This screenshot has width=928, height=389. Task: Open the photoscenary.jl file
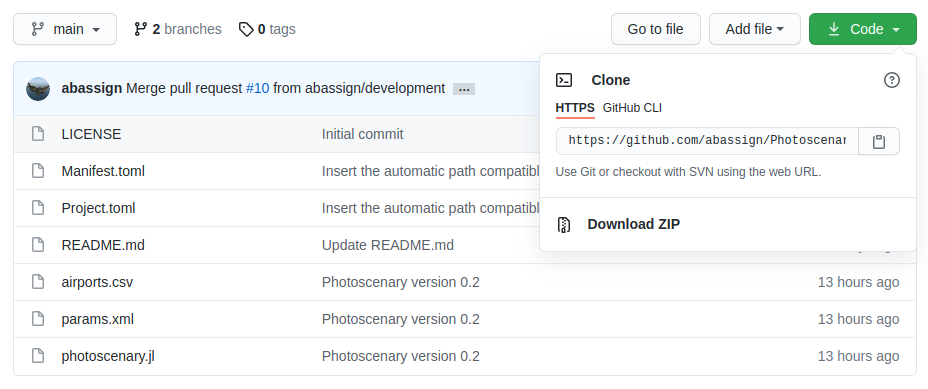point(108,356)
